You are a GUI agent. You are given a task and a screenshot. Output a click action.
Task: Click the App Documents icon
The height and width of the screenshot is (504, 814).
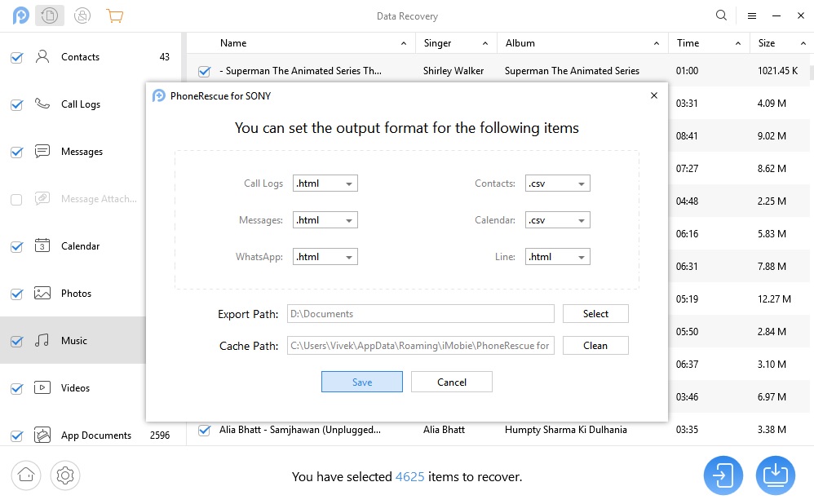pos(42,435)
